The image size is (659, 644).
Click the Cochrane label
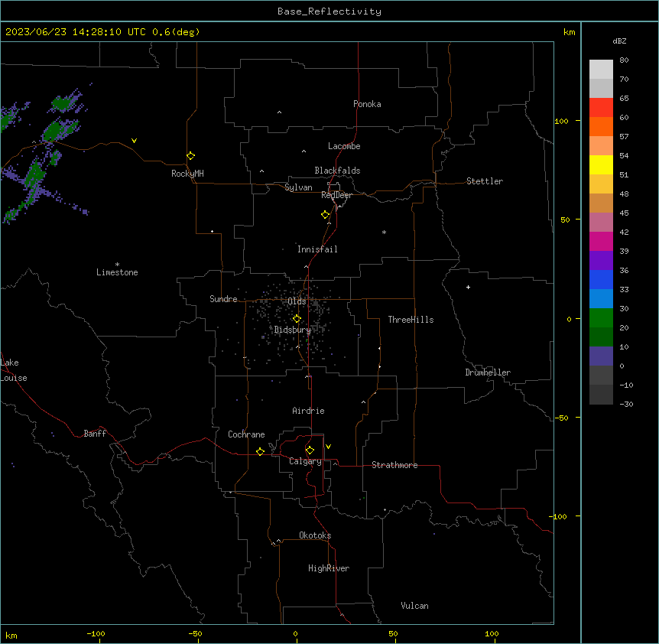click(246, 434)
